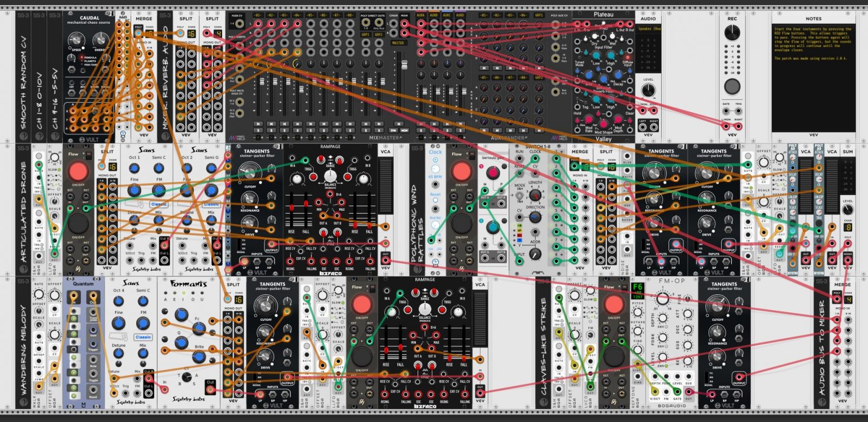Screen dimensions: 868x422
Task: Click the Caudal ENERGY knob
Action: click(x=101, y=40)
